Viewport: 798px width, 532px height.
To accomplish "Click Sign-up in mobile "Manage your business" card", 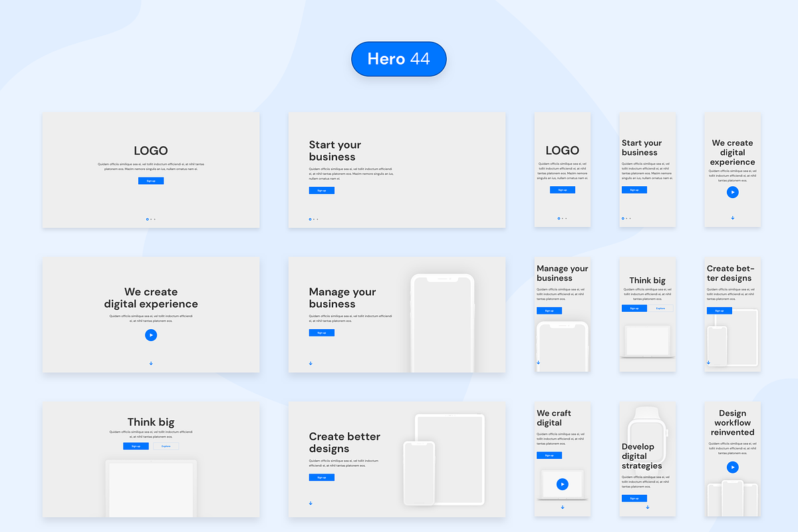I will click(549, 311).
